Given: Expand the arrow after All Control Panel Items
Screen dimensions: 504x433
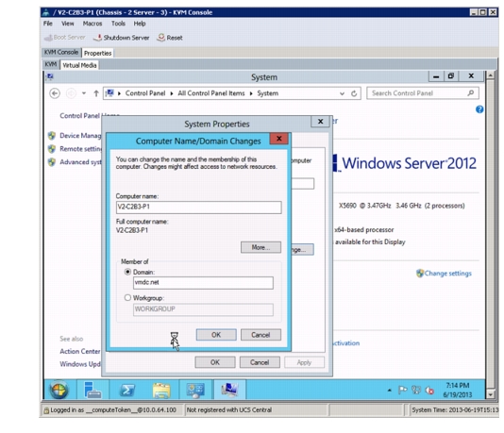Looking at the screenshot, I should [x=251, y=93].
